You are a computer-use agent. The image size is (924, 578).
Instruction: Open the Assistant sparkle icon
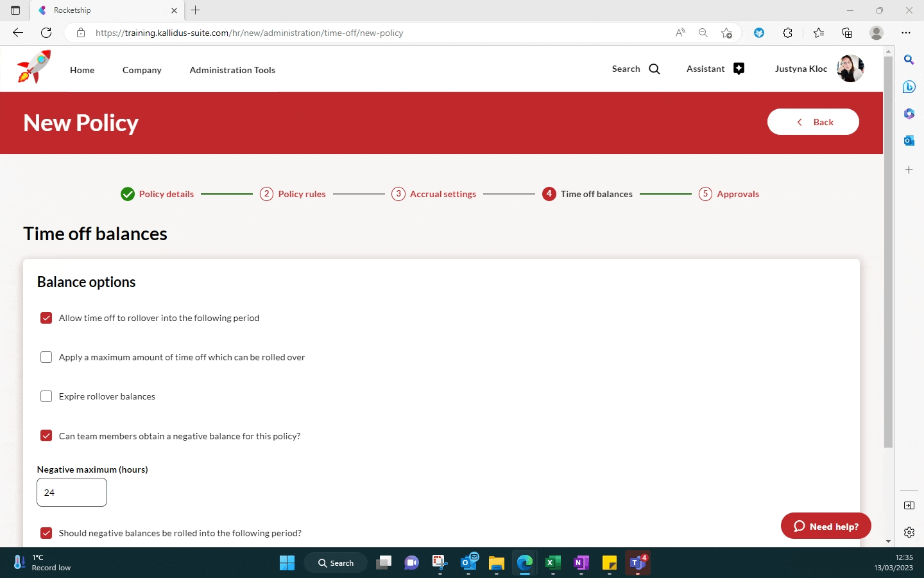tap(739, 69)
